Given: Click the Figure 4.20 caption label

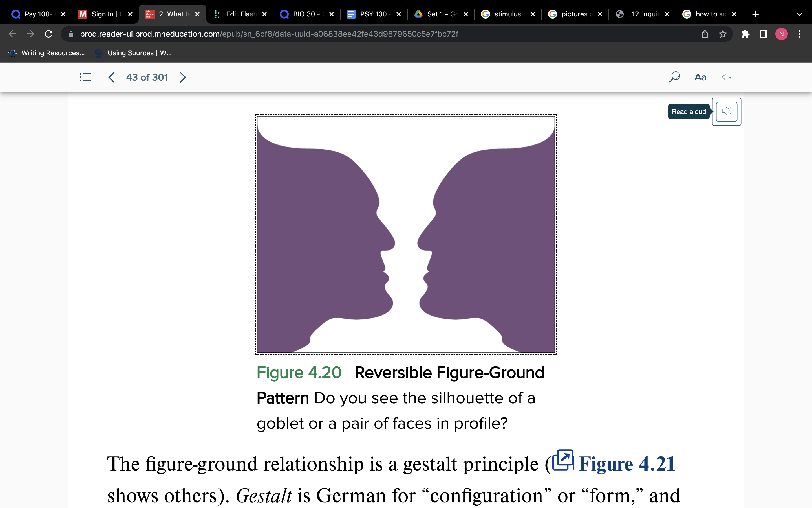Looking at the screenshot, I should [299, 373].
